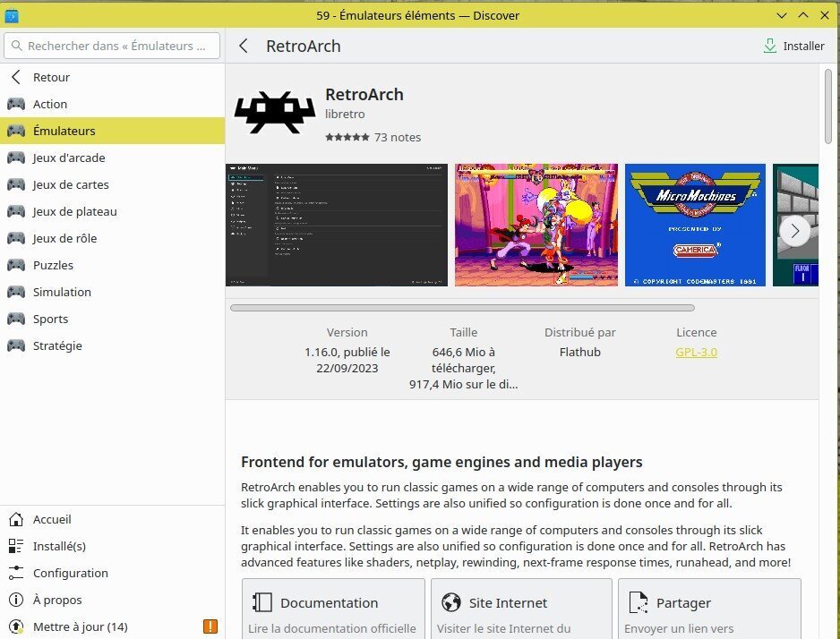
Task: Click the Installer download icon
Action: 769,46
